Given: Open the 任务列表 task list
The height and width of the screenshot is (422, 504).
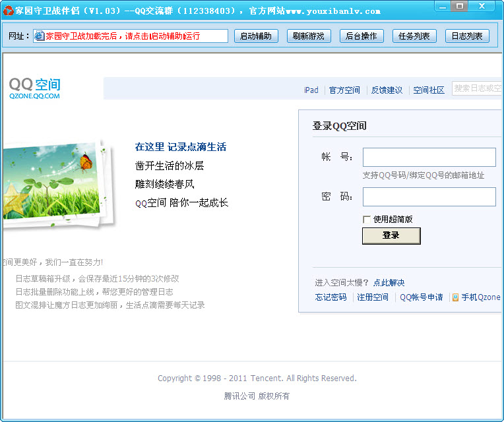Looking at the screenshot, I should (x=414, y=36).
